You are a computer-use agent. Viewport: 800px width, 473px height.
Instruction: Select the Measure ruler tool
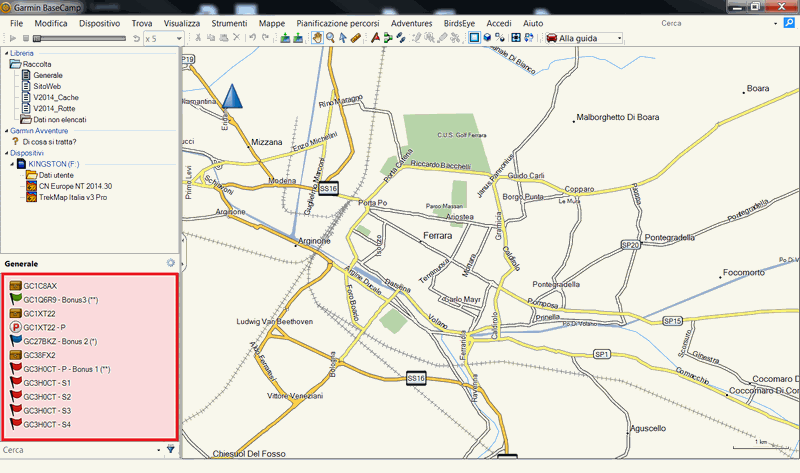tap(356, 38)
